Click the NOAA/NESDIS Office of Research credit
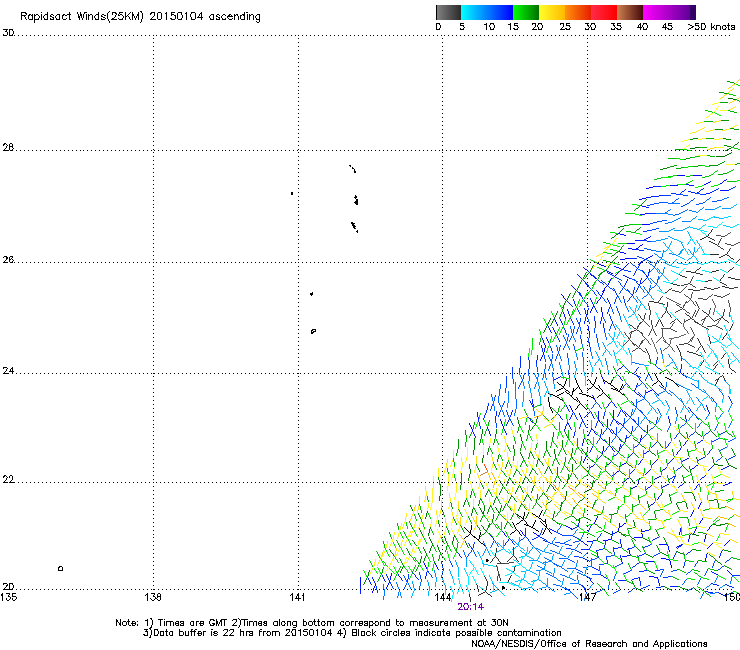The width and height of the screenshot is (740, 650). pos(589,644)
